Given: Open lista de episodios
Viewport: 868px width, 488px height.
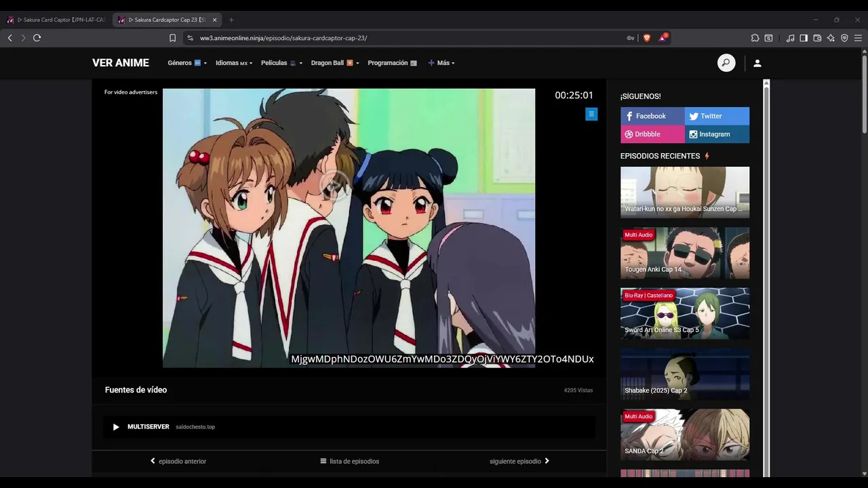Looking at the screenshot, I should pyautogui.click(x=350, y=462).
